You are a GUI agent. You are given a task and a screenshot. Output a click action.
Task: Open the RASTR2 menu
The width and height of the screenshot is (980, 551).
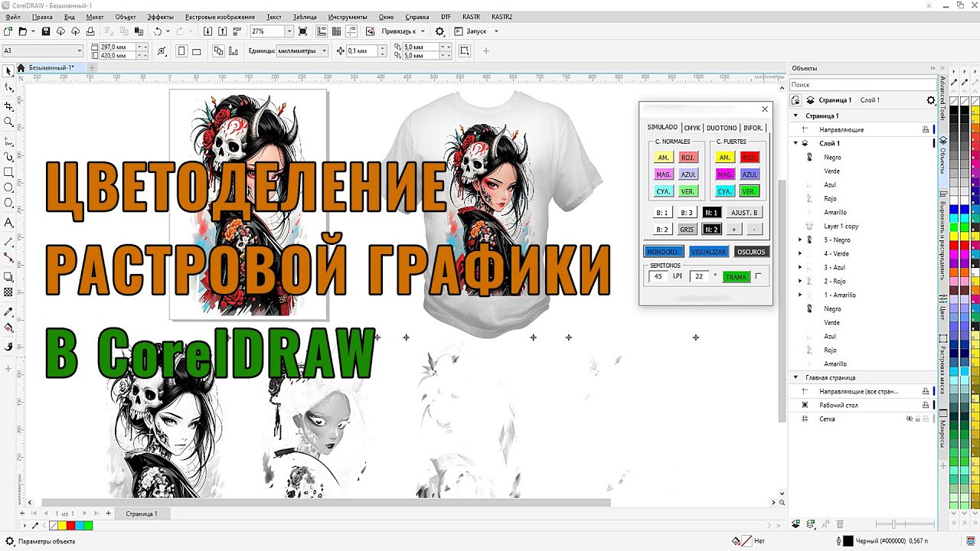(x=502, y=17)
